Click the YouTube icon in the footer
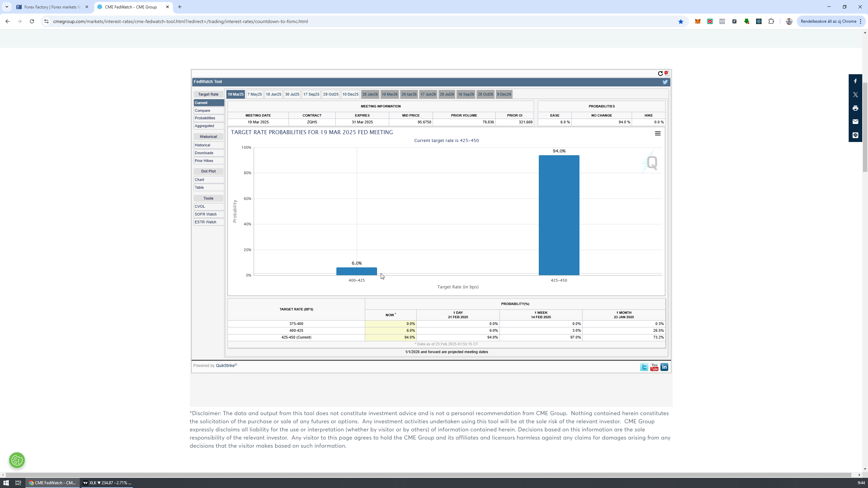This screenshot has height=488, width=868. (x=654, y=367)
